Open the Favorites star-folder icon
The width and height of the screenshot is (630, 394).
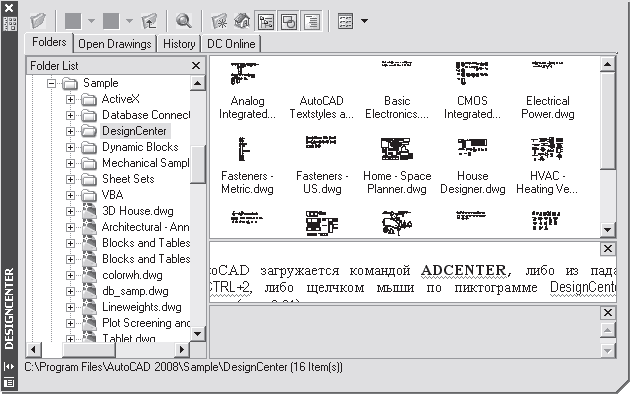pos(219,21)
